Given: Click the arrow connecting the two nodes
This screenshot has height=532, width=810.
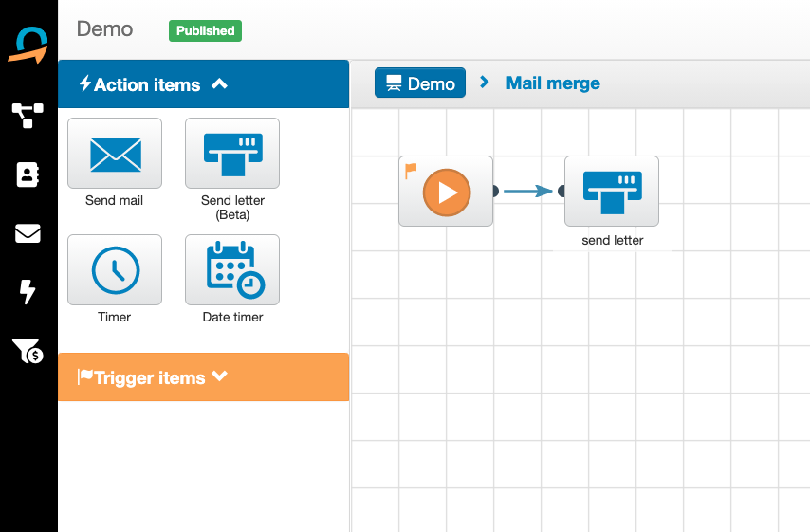Looking at the screenshot, I should click(528, 192).
